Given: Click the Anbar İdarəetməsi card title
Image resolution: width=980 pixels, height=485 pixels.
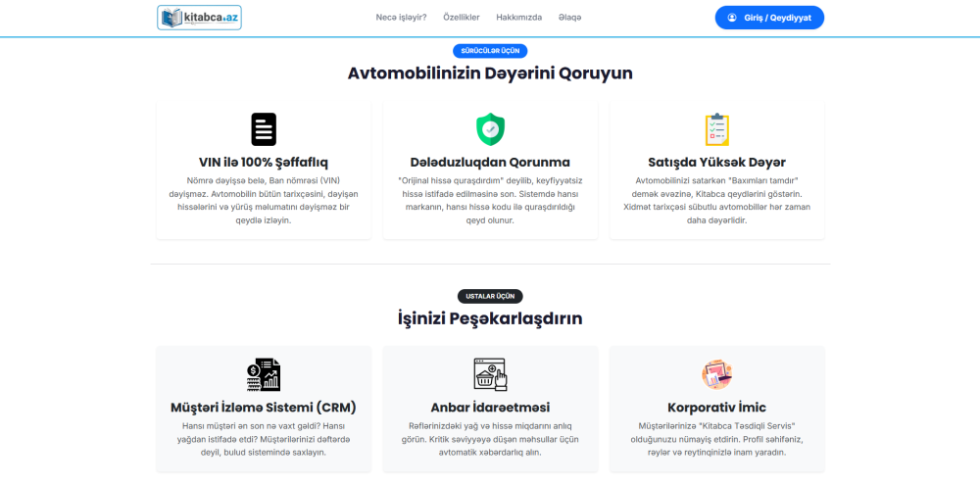Looking at the screenshot, I should click(490, 408).
